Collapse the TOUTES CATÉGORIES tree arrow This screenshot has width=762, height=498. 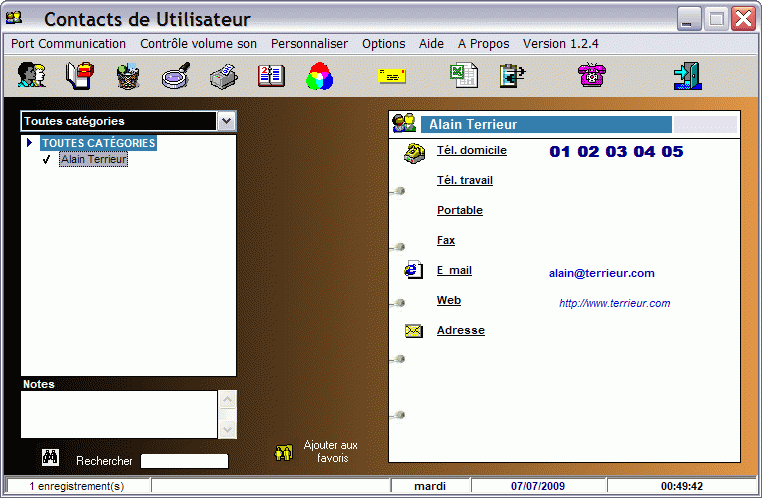30,143
